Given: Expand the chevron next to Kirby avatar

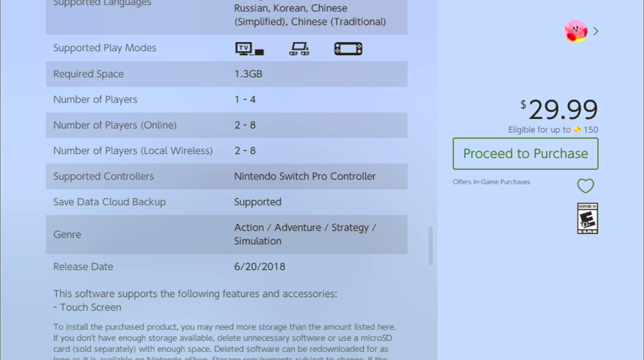Looking at the screenshot, I should click(x=596, y=31).
